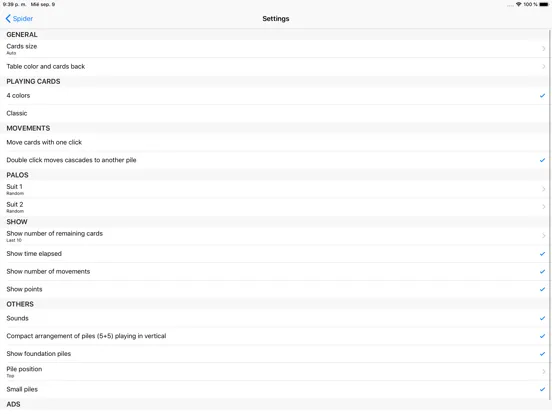The image size is (552, 414).
Task: Toggle the Show number of movements checkmark
Action: pos(542,271)
